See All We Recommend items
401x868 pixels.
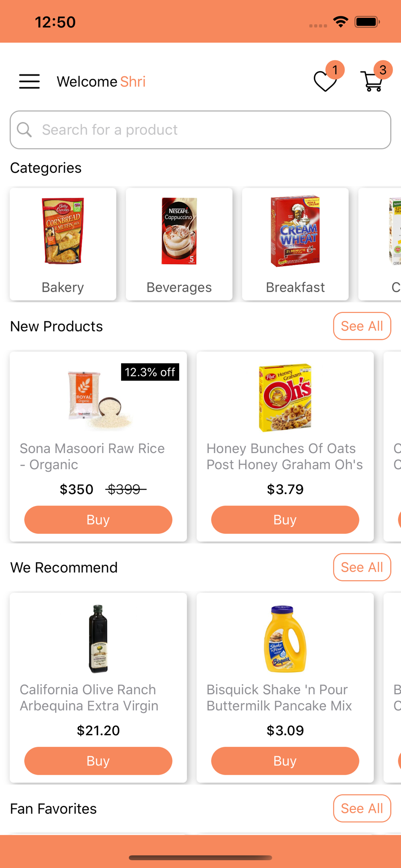tap(362, 567)
